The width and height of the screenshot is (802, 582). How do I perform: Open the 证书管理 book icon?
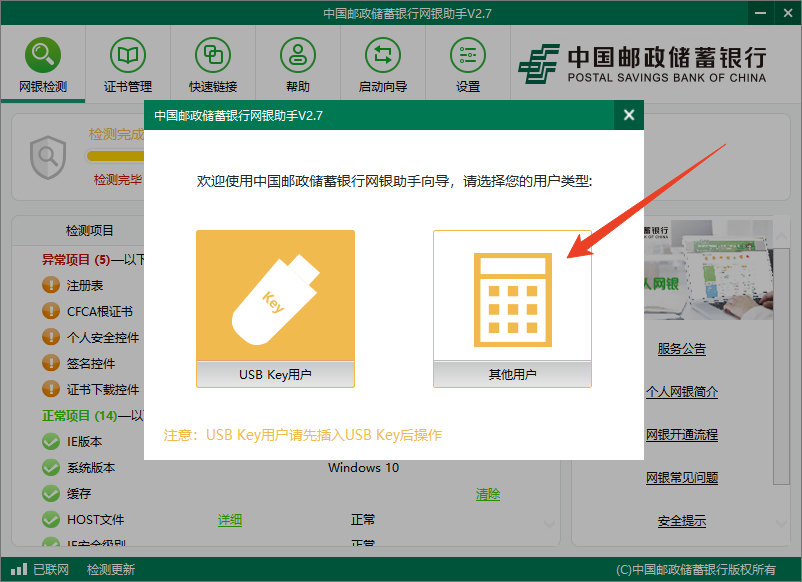tap(128, 55)
